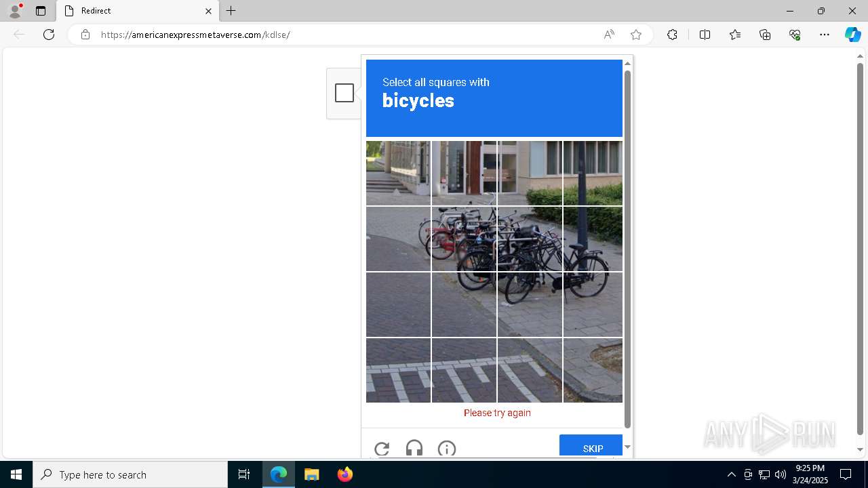Close the Redirect tab
The image size is (868, 488).
pyautogui.click(x=208, y=11)
